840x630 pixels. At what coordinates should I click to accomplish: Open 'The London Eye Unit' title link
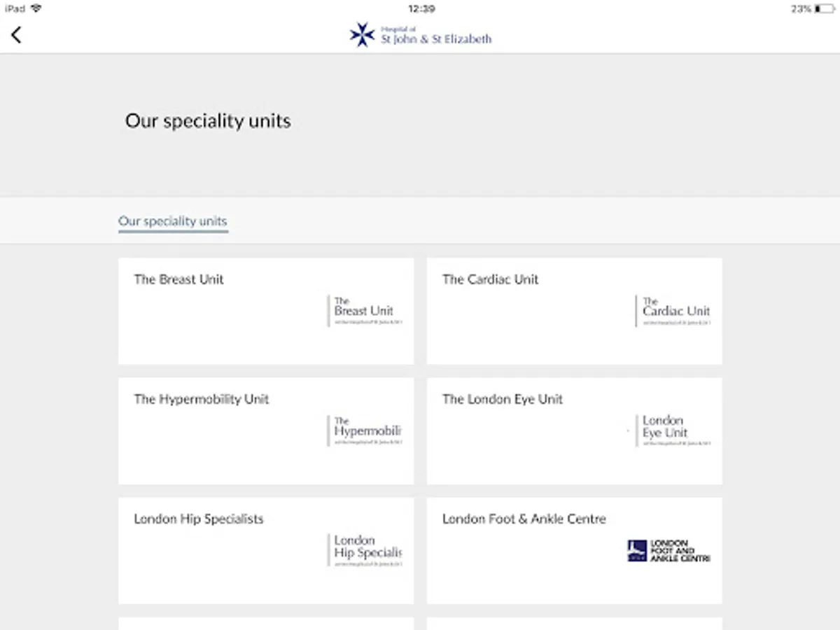(x=502, y=399)
